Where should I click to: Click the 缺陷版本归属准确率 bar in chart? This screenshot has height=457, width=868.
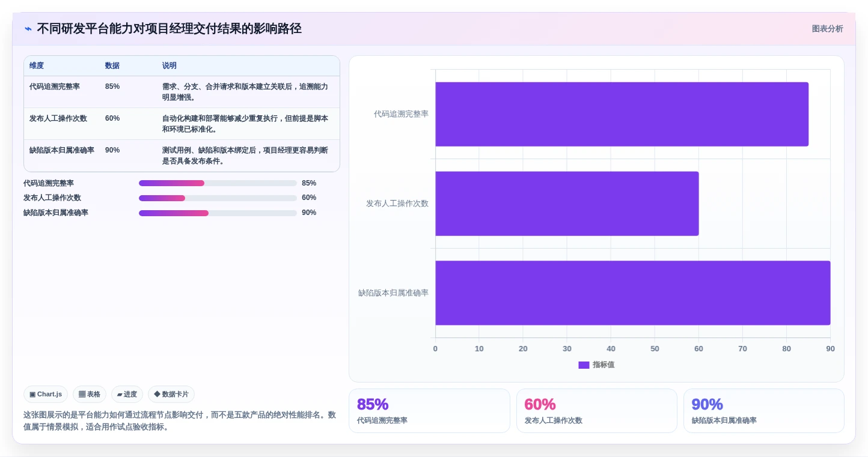click(632, 293)
